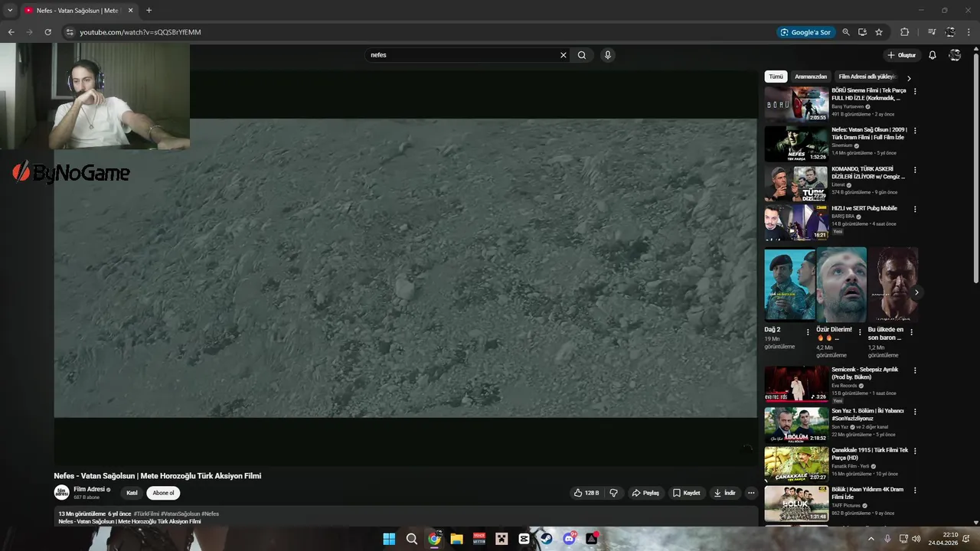980x551 pixels.
Task: Open the YouTube account avatar menu
Action: 955,55
